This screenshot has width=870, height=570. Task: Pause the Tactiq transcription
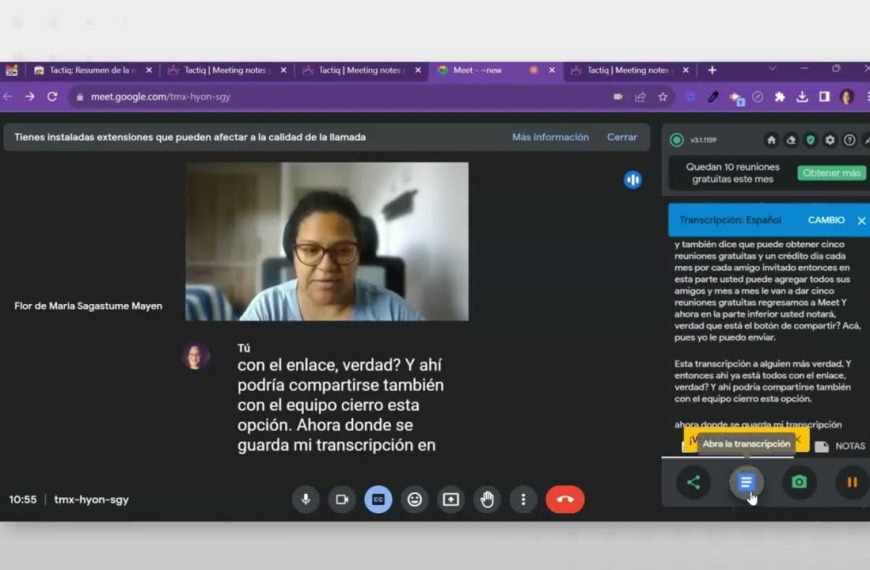tap(852, 482)
